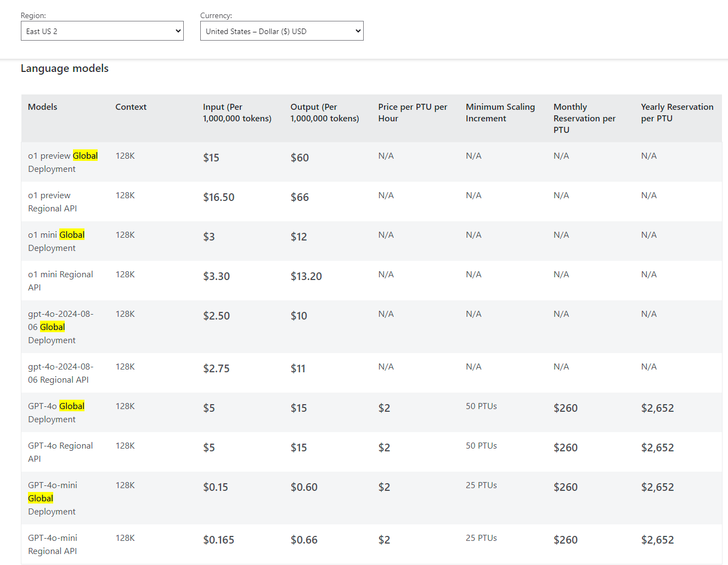Viewport: 728px width, 565px height.
Task: Open the Currency dropdown showing USD
Action: [281, 31]
